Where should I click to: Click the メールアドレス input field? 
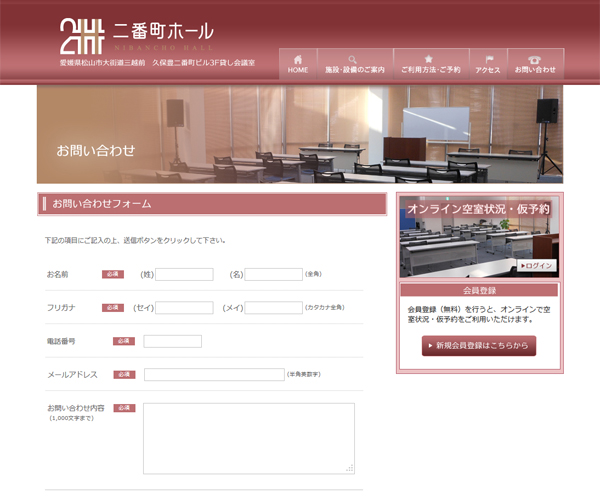tap(214, 375)
